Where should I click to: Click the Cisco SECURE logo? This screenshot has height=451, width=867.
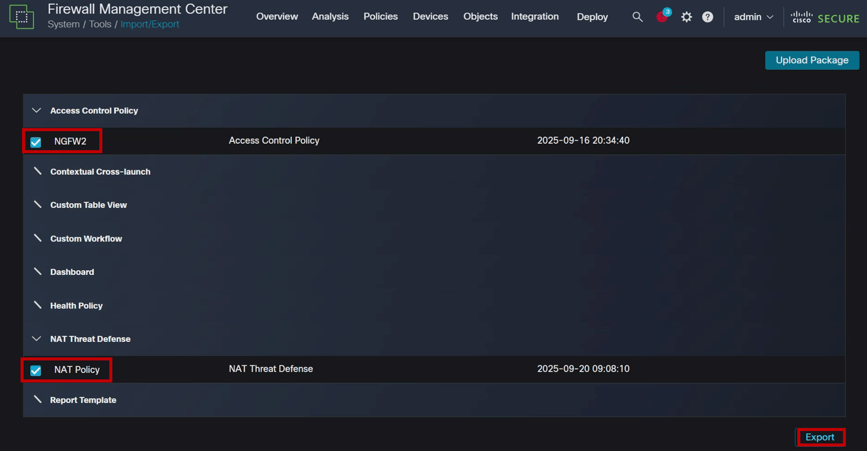[825, 18]
